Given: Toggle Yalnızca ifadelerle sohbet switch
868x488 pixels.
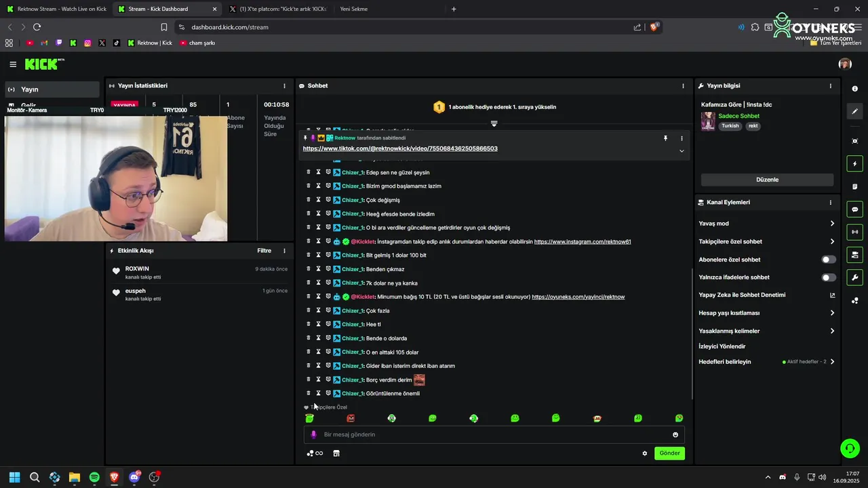Looking at the screenshot, I should click(x=829, y=277).
